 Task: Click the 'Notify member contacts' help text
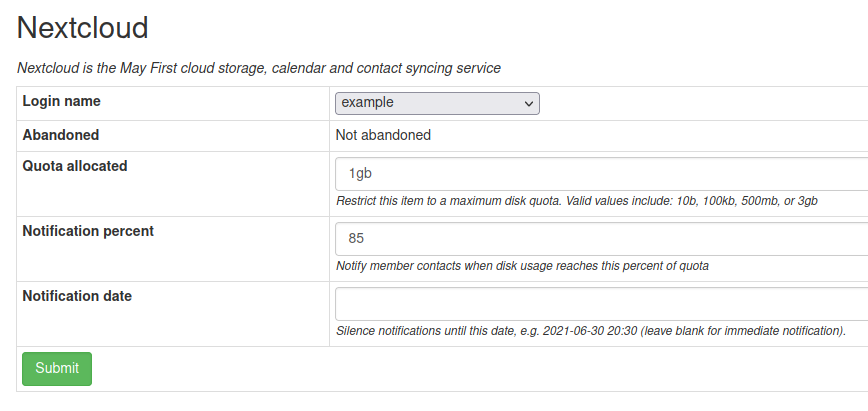pyautogui.click(x=523, y=266)
